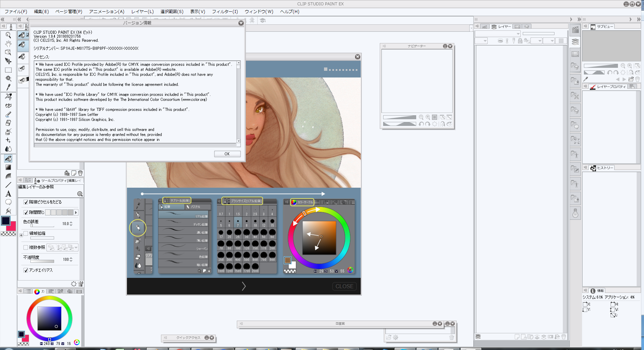Open the Sub View import folder icon

(631, 79)
